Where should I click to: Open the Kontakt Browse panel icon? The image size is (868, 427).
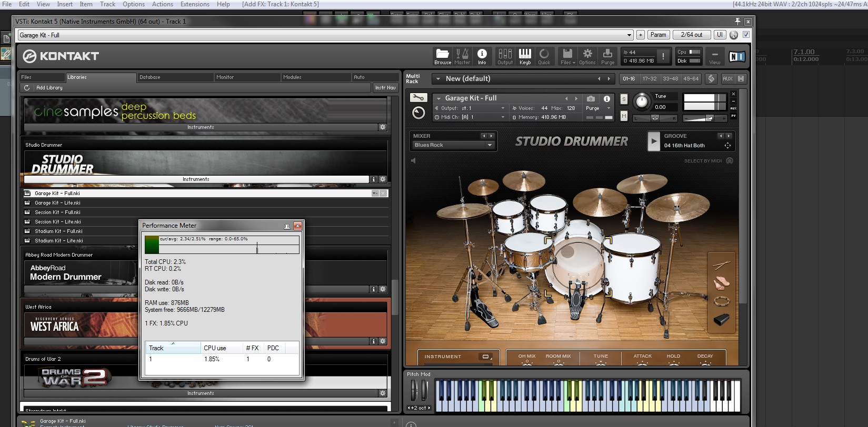click(x=442, y=56)
